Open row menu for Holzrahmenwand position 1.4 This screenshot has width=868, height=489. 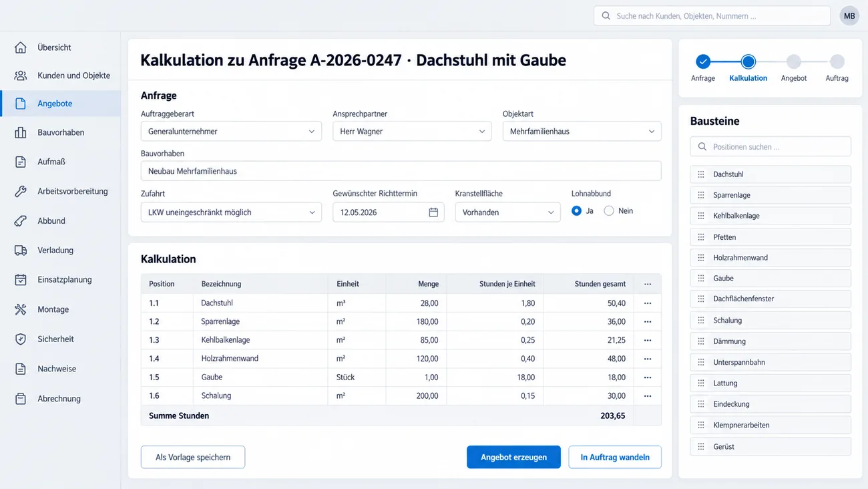[647, 359]
